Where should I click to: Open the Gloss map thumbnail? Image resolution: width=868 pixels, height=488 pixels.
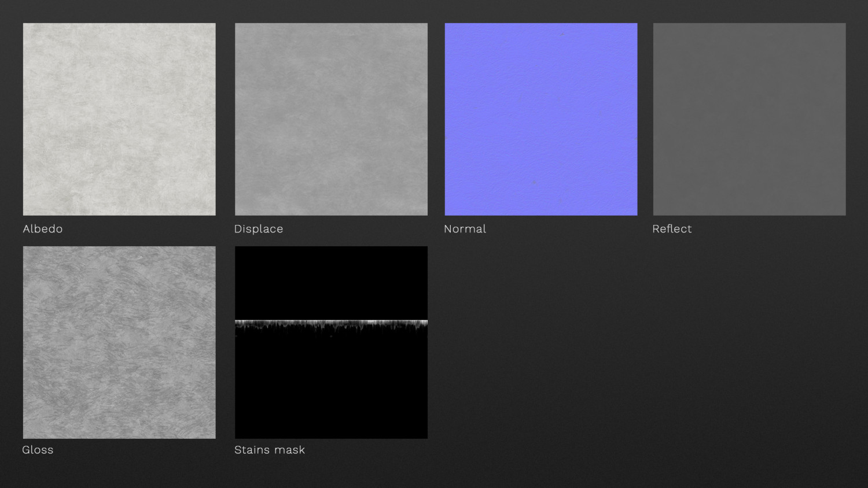pyautogui.click(x=119, y=342)
